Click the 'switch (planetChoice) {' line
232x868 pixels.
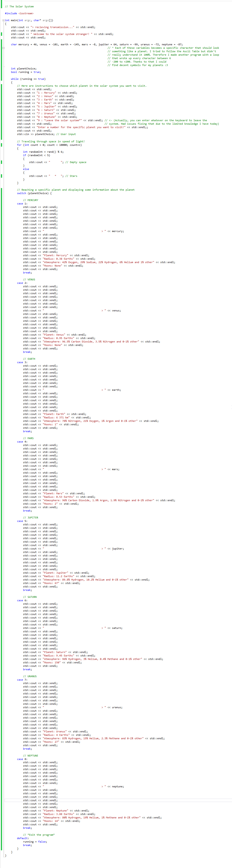click(x=34, y=193)
